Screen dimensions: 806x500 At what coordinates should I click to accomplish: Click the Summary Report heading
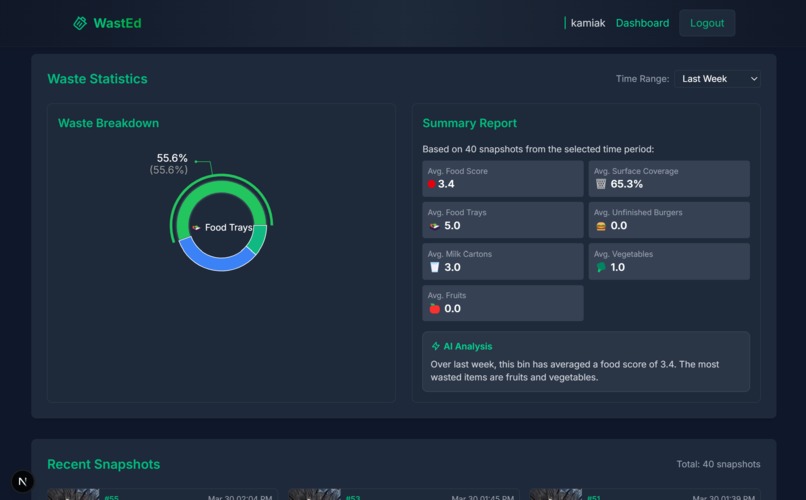(x=469, y=123)
